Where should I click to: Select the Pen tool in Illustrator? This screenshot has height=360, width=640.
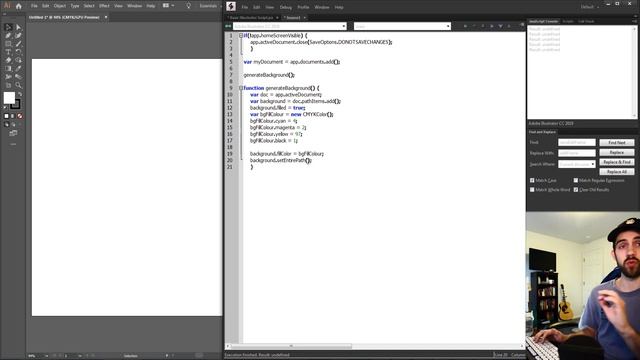point(8,36)
